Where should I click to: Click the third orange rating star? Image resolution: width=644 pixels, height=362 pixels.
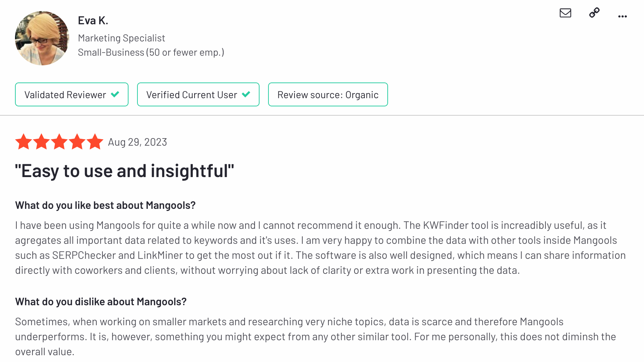click(59, 142)
